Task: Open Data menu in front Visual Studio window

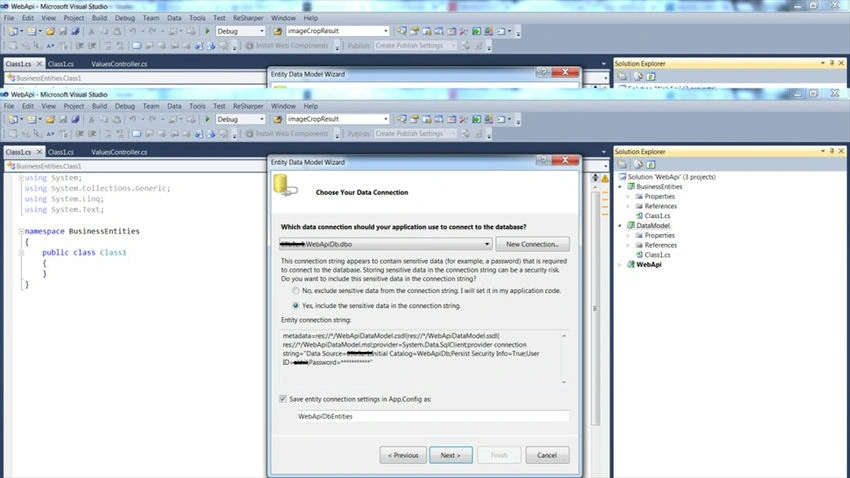Action: pos(174,106)
